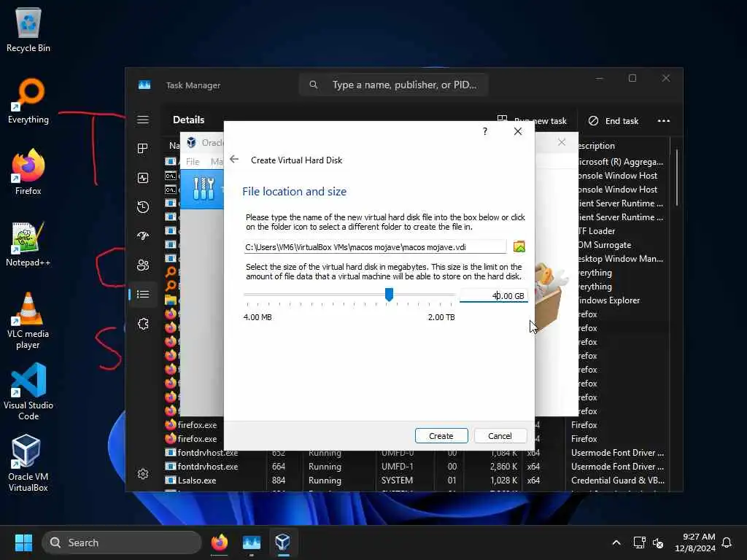This screenshot has width=747, height=560.
Task: Open Task Manager hamburger navigation menu
Action: click(x=143, y=120)
